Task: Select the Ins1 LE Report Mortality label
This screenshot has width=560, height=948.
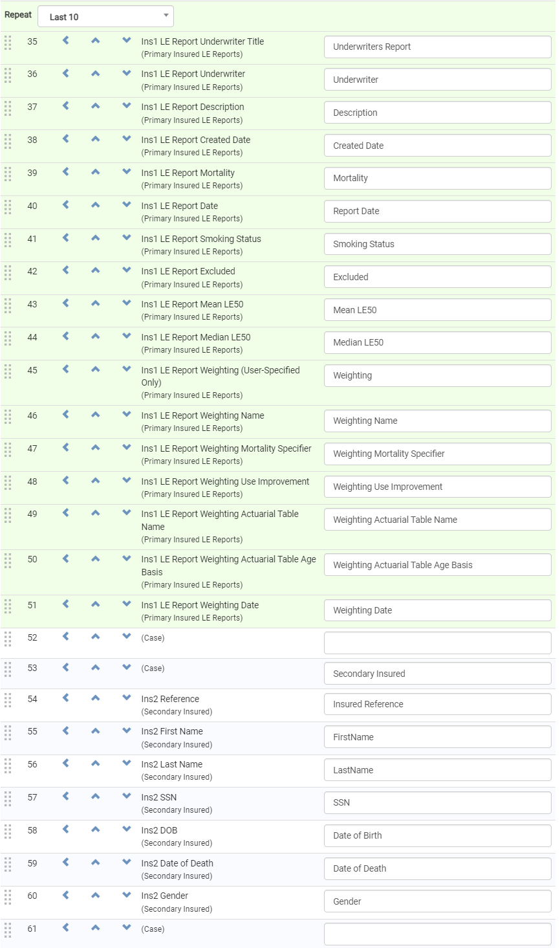Action: (x=188, y=173)
